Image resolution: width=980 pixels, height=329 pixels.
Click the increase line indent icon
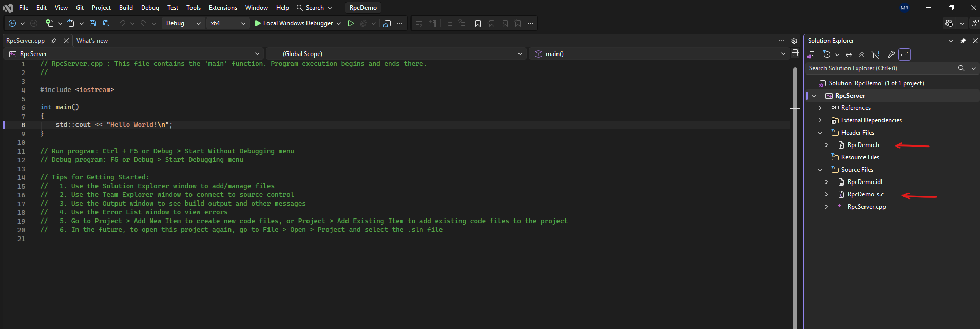pos(462,23)
